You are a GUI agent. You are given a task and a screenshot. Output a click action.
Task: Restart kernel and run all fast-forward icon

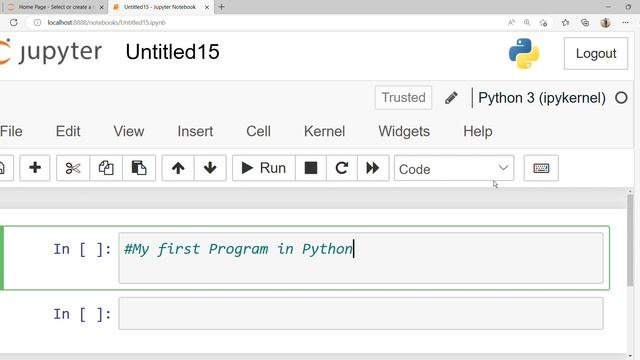(x=373, y=168)
